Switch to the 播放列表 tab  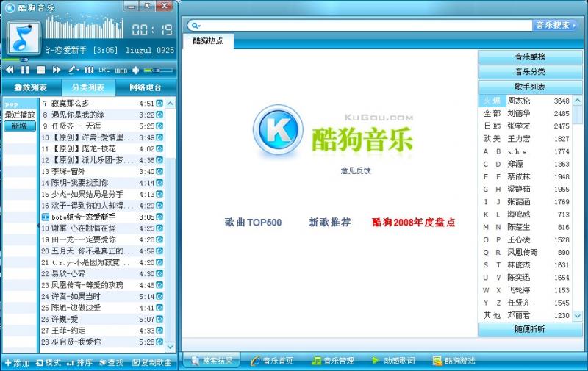click(31, 87)
